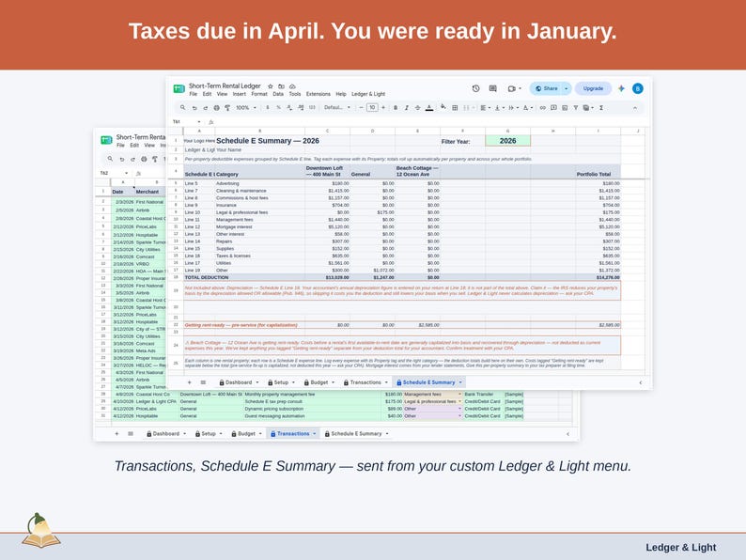The height and width of the screenshot is (560, 746).
Task: Click the video meeting camera icon
Action: [514, 88]
